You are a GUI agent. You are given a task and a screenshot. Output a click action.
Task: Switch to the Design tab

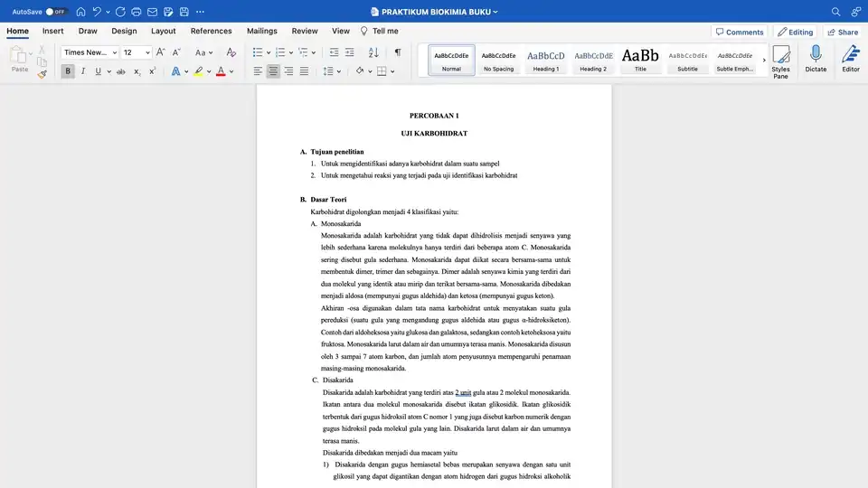pyautogui.click(x=124, y=31)
